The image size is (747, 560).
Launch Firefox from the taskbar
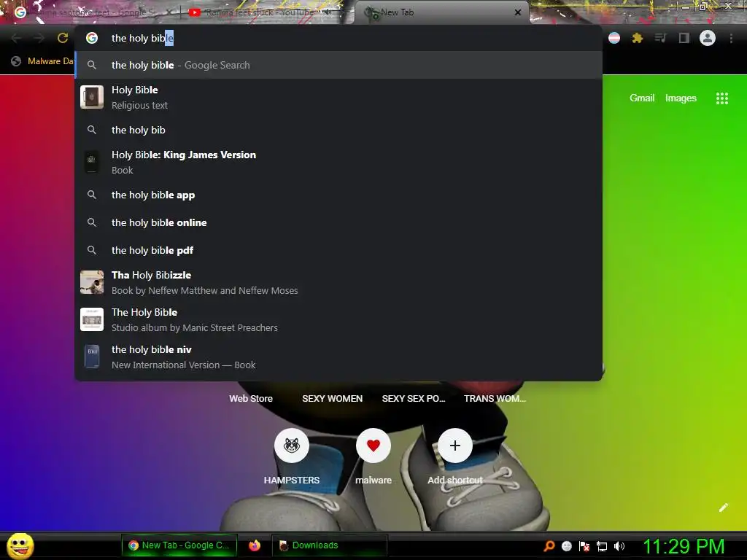tap(255, 545)
